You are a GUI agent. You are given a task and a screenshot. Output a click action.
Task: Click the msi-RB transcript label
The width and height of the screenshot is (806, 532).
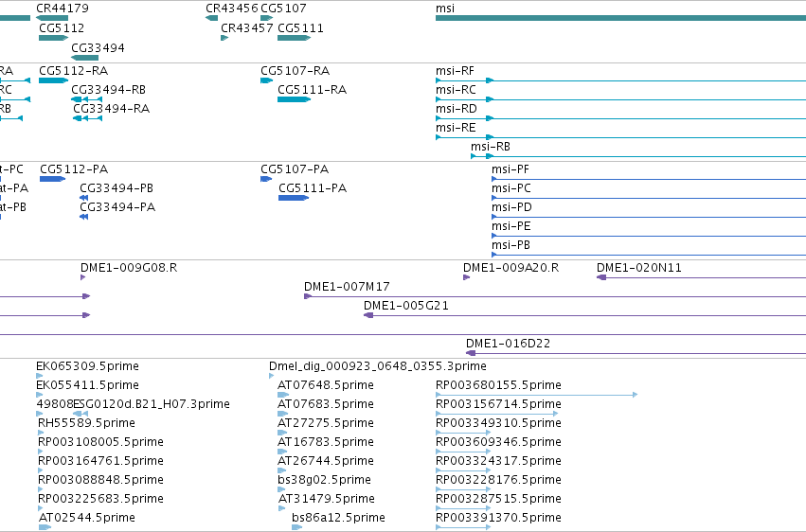tap(491, 147)
